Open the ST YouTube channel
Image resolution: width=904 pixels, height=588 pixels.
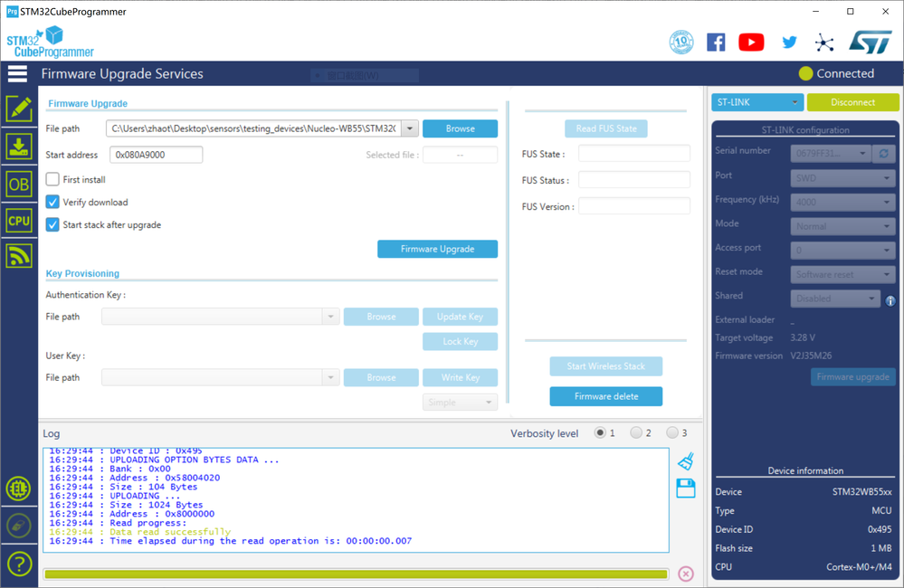[x=751, y=43]
